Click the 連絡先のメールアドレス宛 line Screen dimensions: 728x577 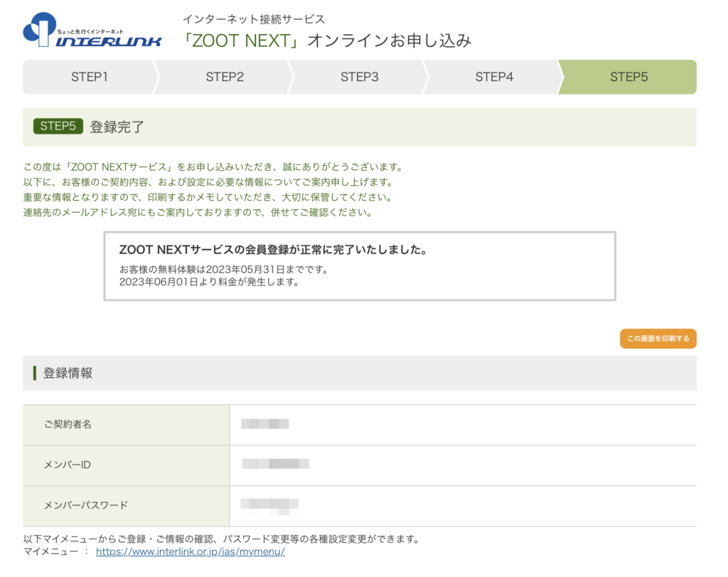(198, 213)
